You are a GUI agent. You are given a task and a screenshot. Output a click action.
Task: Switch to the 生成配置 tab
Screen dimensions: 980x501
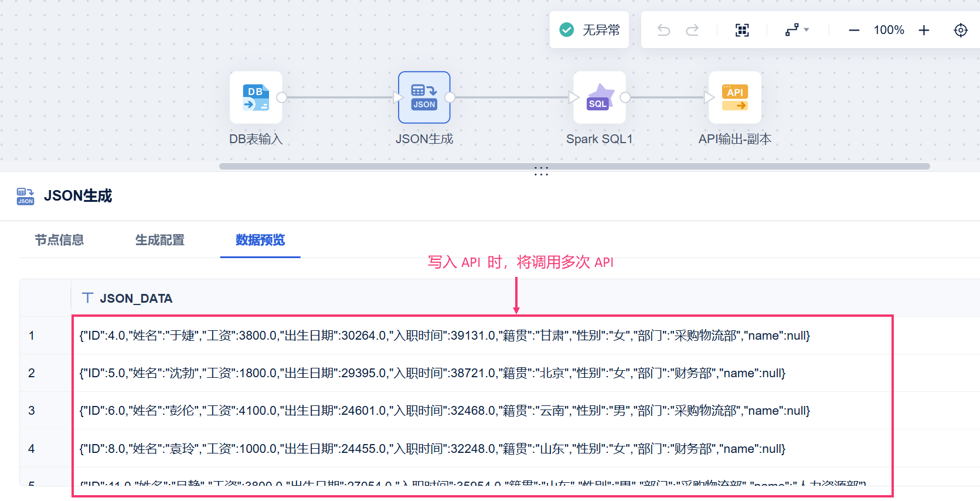[x=160, y=240]
